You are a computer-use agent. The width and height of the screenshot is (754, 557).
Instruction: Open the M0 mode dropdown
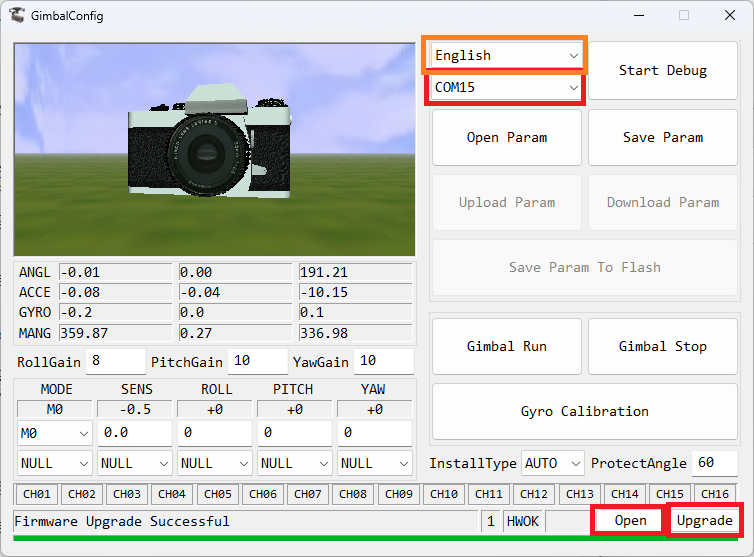(x=54, y=434)
